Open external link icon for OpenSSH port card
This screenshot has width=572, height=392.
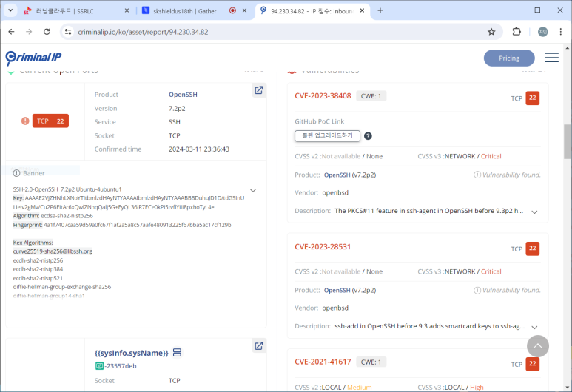coord(259,90)
